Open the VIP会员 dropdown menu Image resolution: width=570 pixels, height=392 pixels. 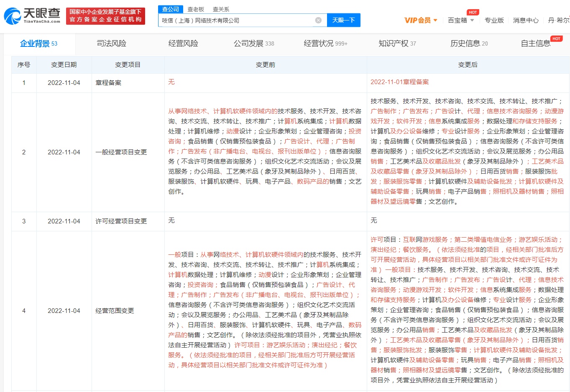click(421, 20)
